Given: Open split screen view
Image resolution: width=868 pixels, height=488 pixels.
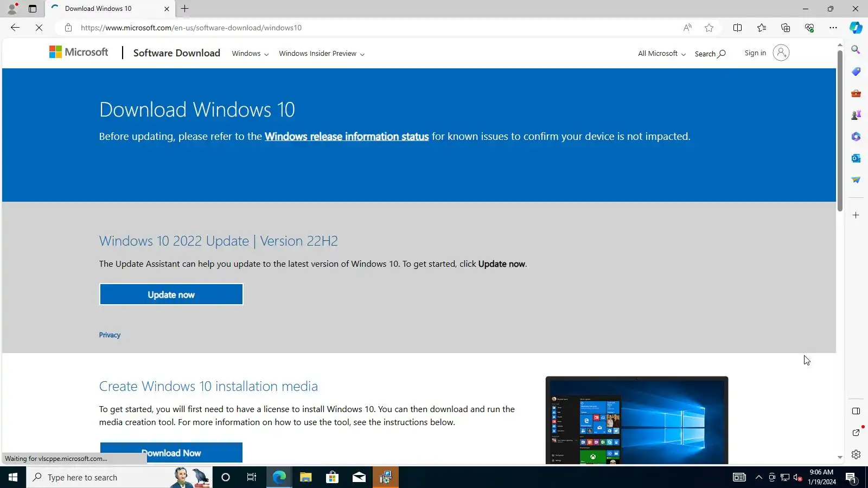Looking at the screenshot, I should point(737,28).
